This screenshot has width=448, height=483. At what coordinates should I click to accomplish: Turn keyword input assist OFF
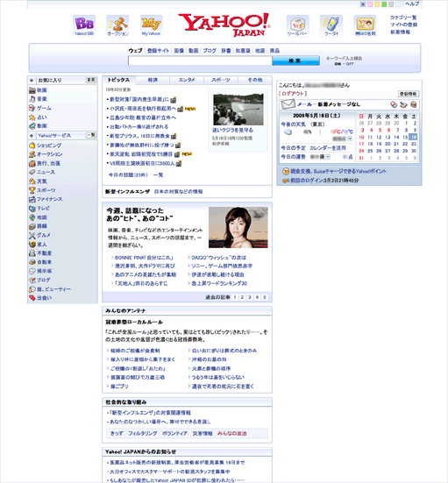click(x=350, y=64)
